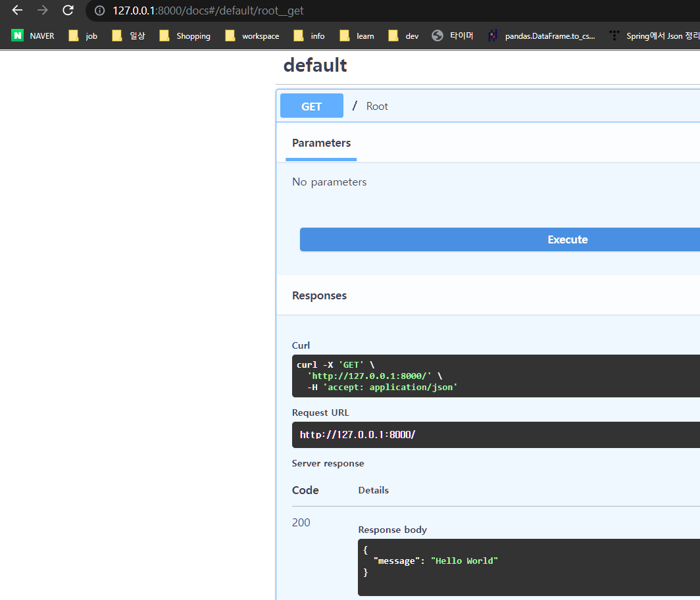Click the Request URL label

(320, 413)
